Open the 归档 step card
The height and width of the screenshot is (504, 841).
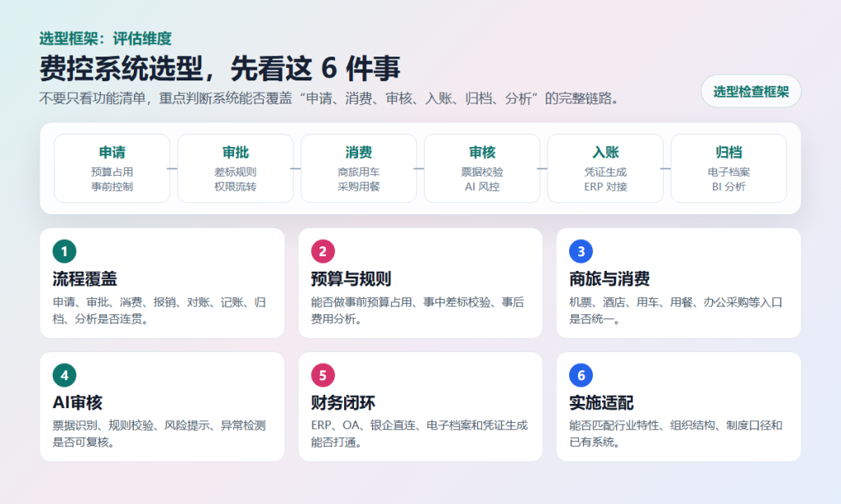coord(729,168)
